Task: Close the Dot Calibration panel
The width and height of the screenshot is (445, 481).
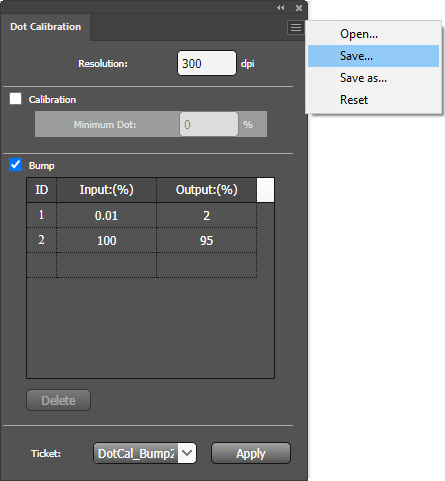Action: (x=299, y=8)
